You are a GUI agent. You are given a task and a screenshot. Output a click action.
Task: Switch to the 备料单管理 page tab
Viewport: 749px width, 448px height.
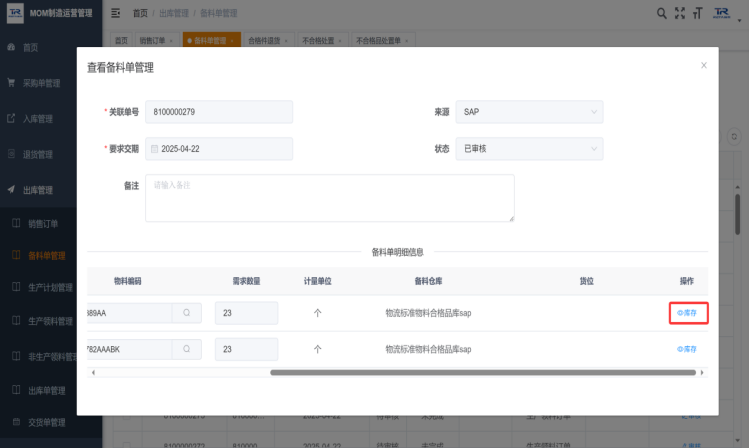pyautogui.click(x=210, y=41)
